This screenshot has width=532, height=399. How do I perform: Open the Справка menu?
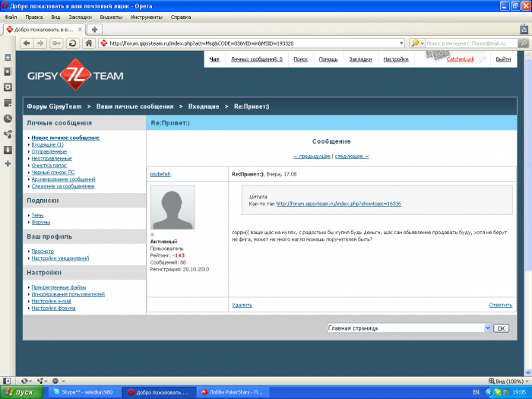point(181,17)
